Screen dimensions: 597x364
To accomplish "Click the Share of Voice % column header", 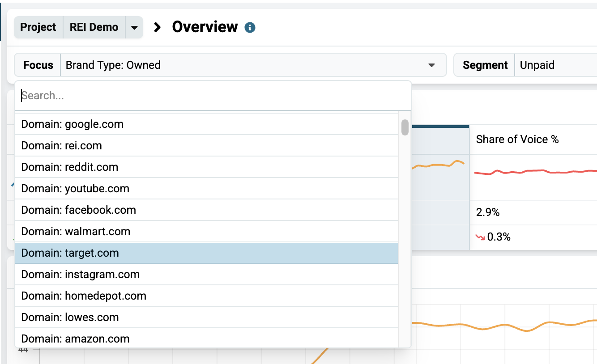I will tap(517, 140).
